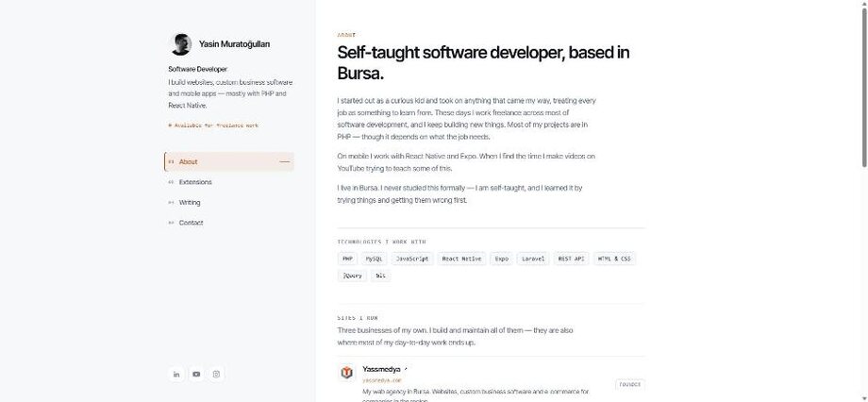868x402 pixels.
Task: Click the Laravel technology tag
Action: pyautogui.click(x=533, y=259)
